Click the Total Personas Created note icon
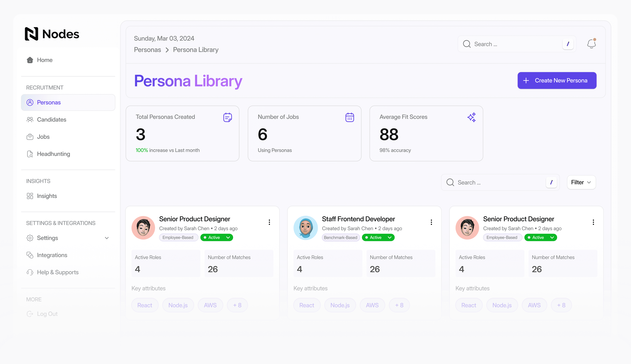This screenshot has width=631, height=364. click(227, 117)
